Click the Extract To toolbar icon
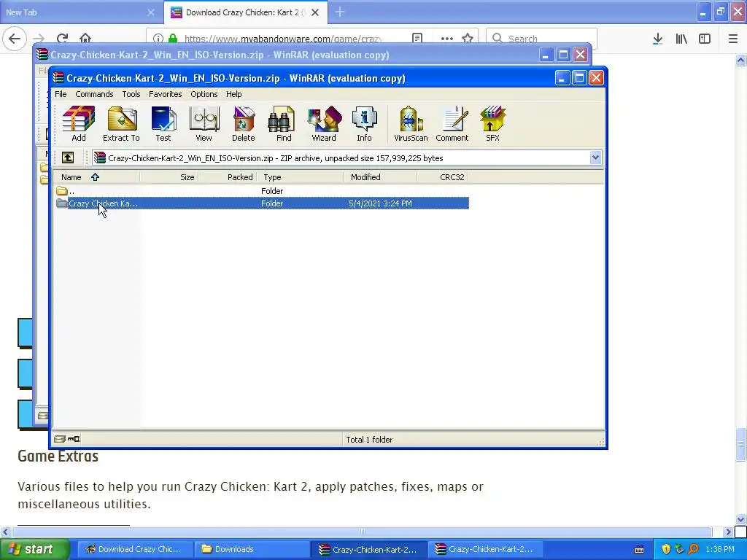747x560 pixels. (x=122, y=124)
